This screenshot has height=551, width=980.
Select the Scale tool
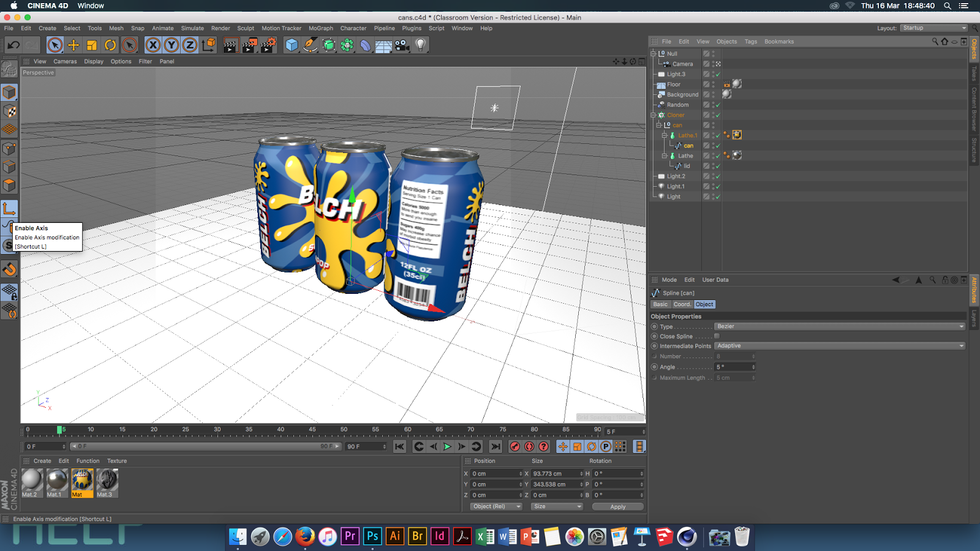pyautogui.click(x=92, y=45)
